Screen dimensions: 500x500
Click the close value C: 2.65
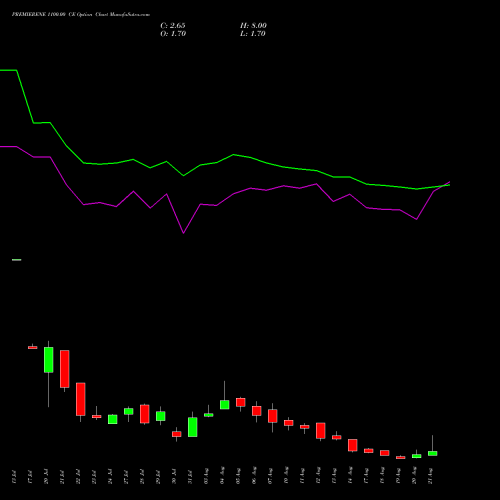pos(173,26)
